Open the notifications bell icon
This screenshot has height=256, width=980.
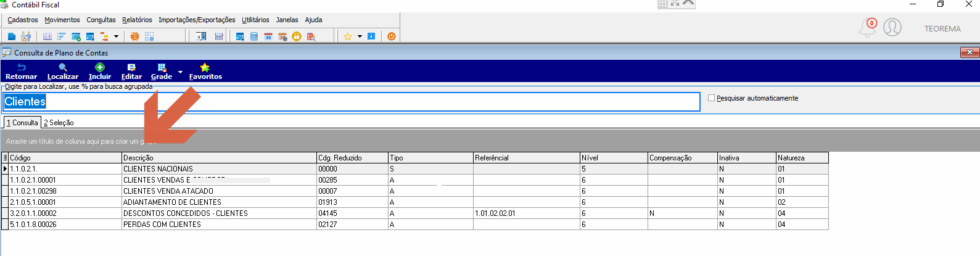click(868, 28)
